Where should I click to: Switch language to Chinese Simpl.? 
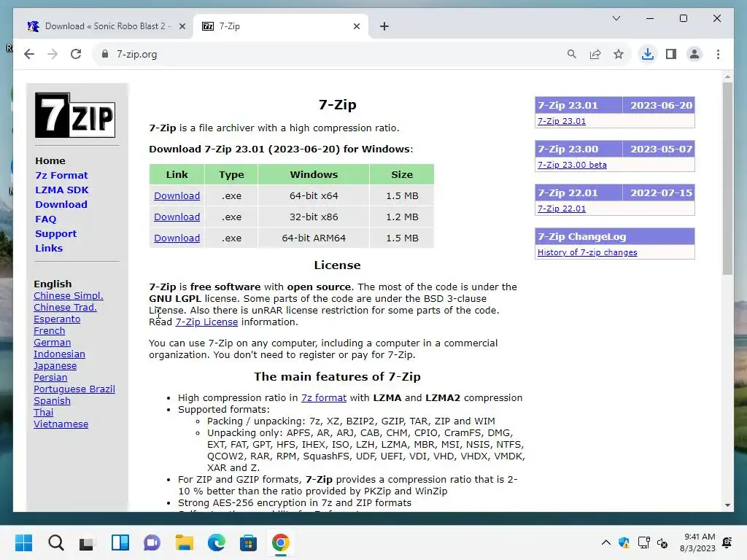tap(68, 296)
